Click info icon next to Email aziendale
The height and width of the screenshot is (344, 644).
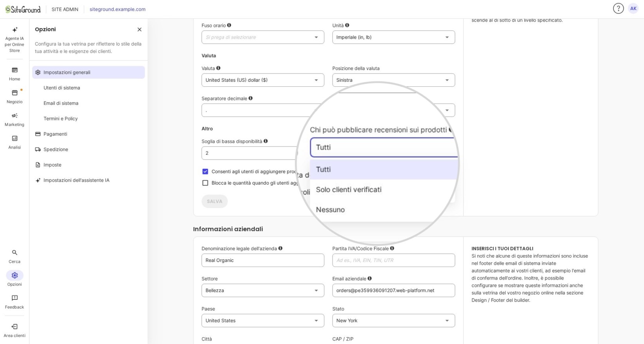click(x=370, y=278)
